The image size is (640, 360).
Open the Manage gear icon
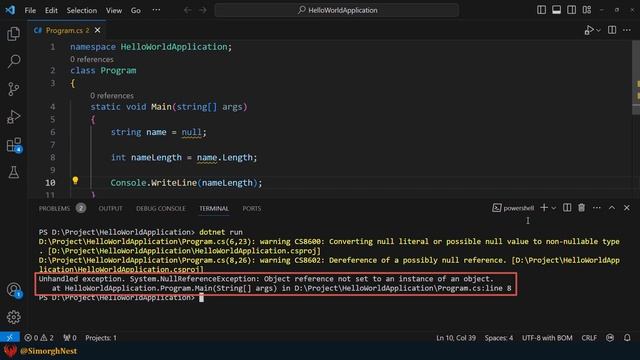(x=13, y=317)
